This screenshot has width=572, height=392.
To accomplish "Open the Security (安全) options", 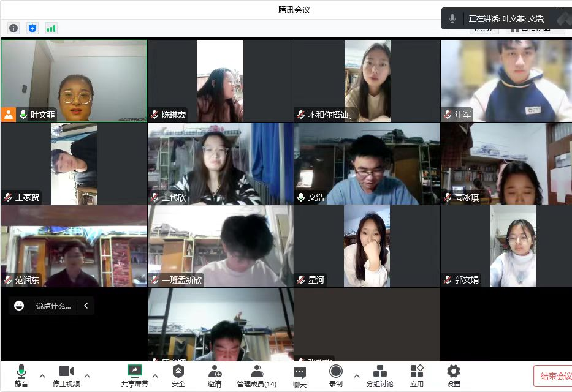I will click(178, 375).
